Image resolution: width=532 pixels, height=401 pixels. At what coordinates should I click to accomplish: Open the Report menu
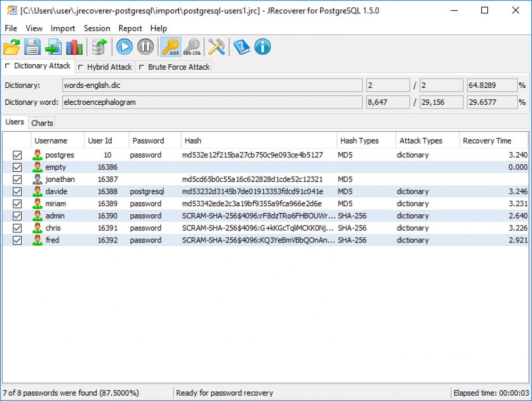(130, 28)
